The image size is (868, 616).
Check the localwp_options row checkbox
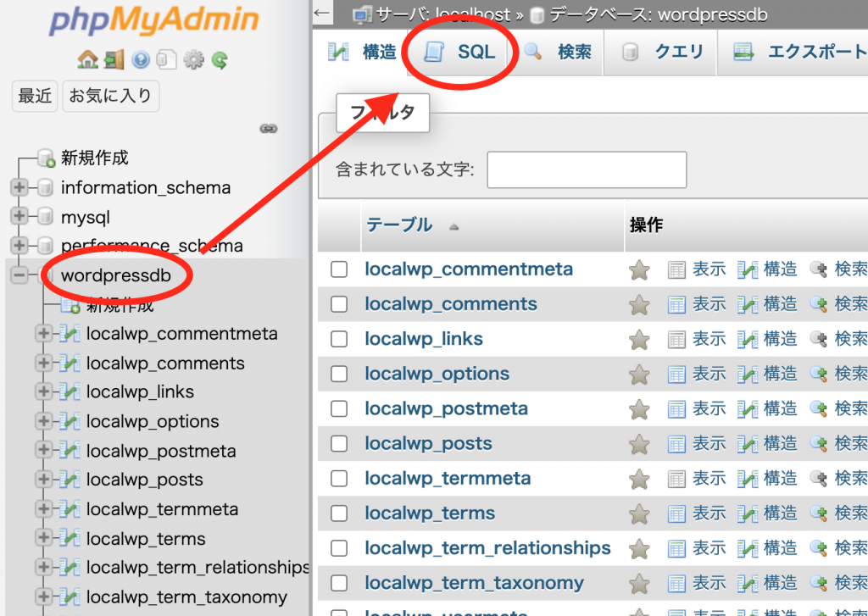click(x=339, y=375)
